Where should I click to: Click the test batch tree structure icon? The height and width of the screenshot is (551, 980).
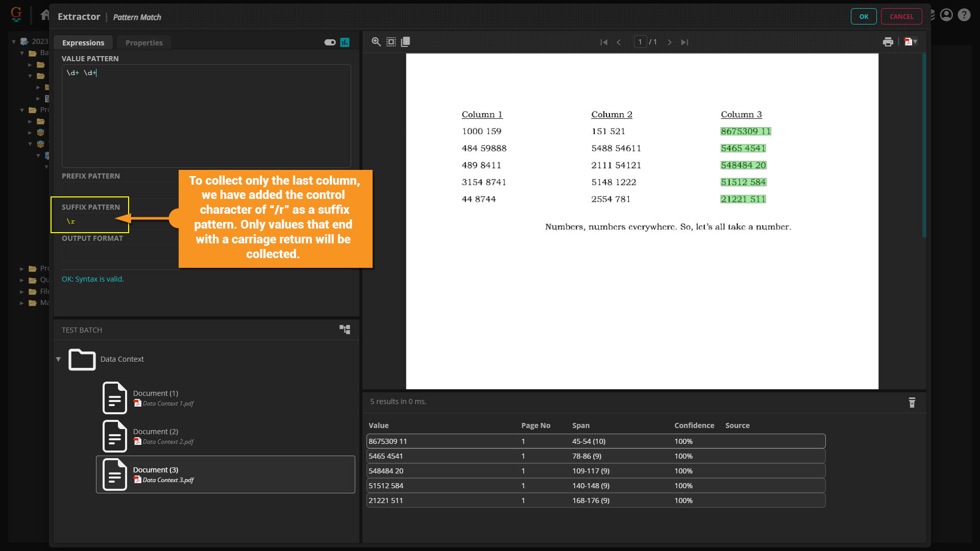click(x=345, y=330)
